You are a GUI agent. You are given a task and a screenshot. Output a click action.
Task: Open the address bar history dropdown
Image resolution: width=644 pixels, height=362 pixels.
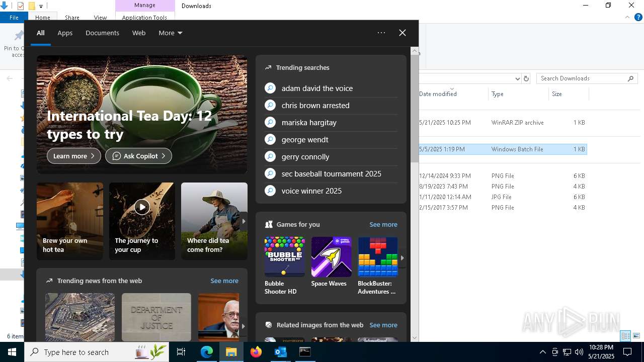(517, 79)
